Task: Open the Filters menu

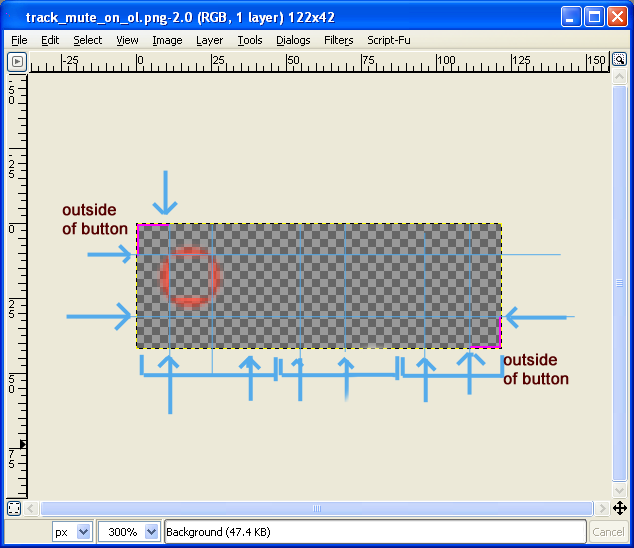Action: point(338,40)
